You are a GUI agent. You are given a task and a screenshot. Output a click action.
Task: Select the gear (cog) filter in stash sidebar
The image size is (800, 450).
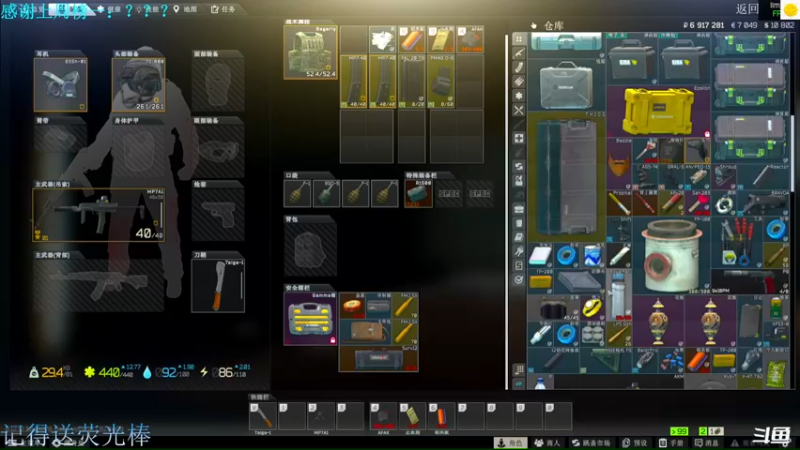pyautogui.click(x=519, y=96)
